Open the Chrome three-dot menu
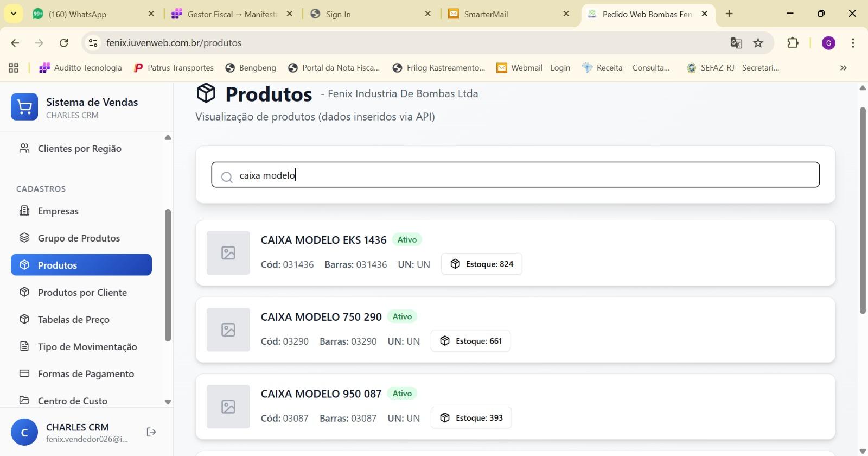Viewport: 868px width, 456px height. click(853, 43)
